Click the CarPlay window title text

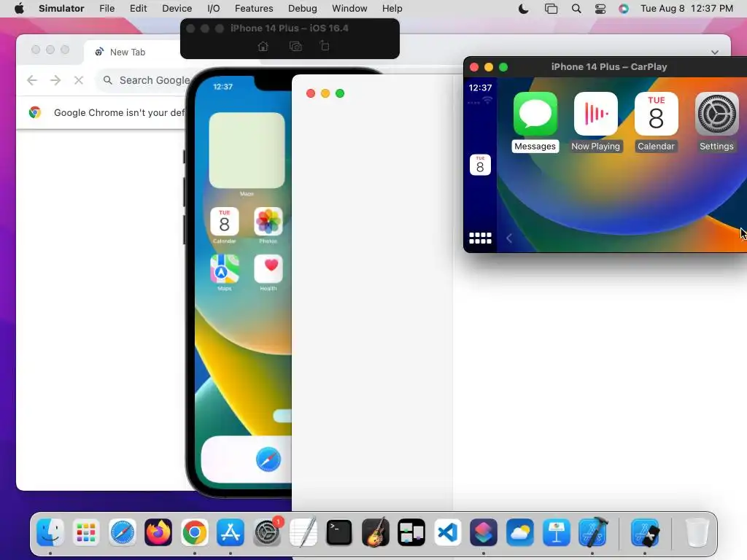pyautogui.click(x=609, y=67)
